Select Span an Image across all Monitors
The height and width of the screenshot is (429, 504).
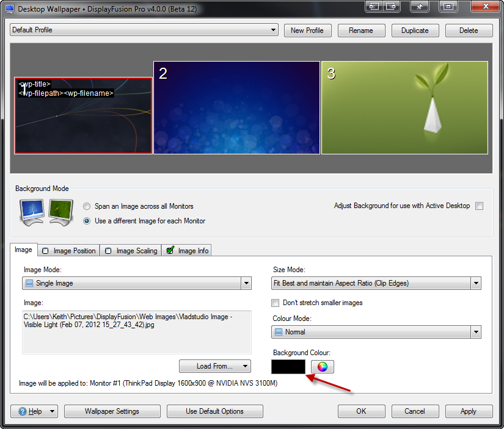tap(87, 206)
